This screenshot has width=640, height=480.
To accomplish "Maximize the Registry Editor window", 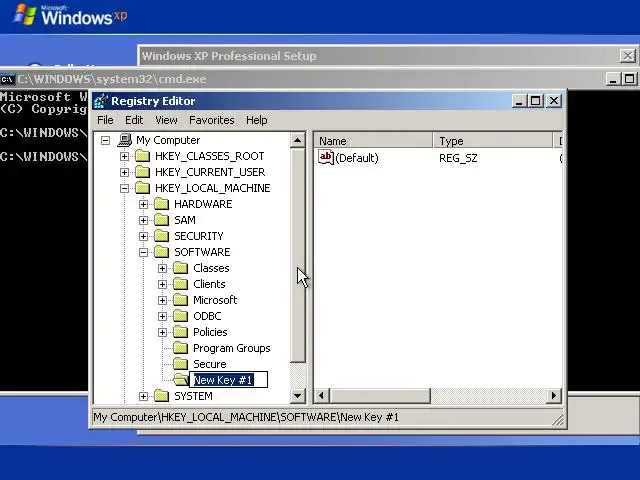I will (536, 101).
